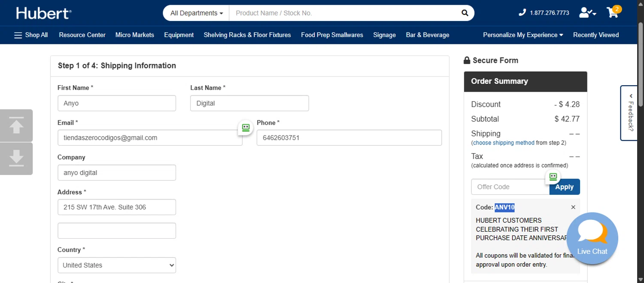
Task: Click the empty second address line field
Action: (117, 231)
